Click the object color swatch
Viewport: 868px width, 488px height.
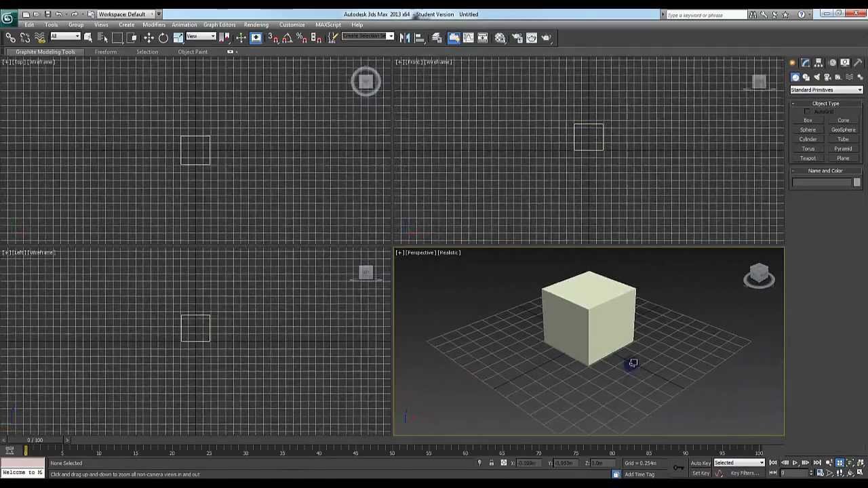coord(856,182)
